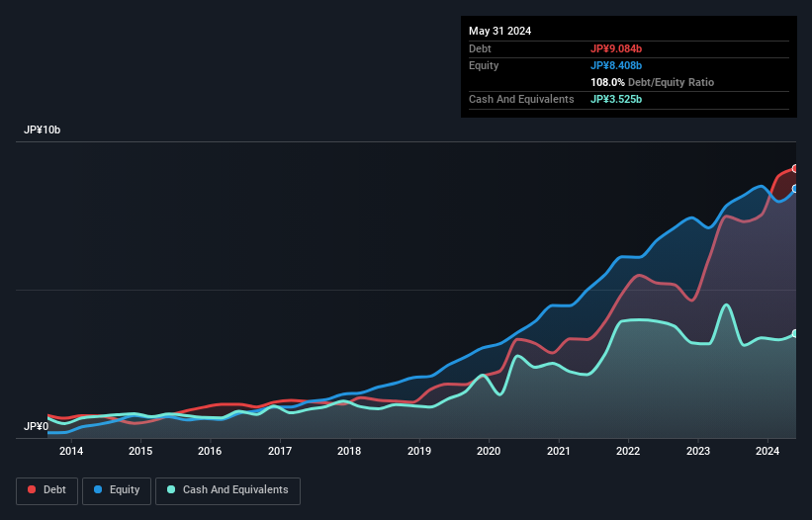Viewport: 812px width, 520px height.
Task: Click the May 31 2024 tooltip date
Action: [499, 31]
